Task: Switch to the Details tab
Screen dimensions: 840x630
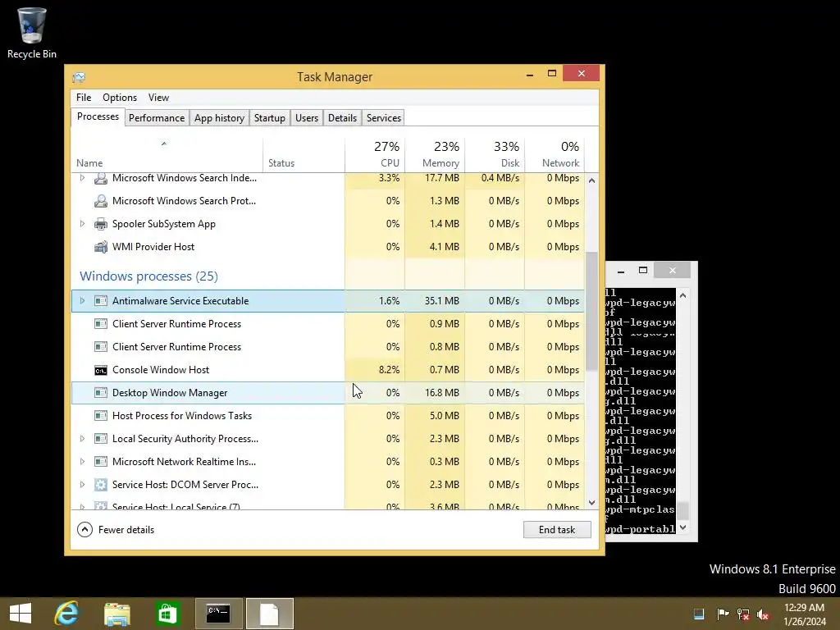Action: click(342, 118)
